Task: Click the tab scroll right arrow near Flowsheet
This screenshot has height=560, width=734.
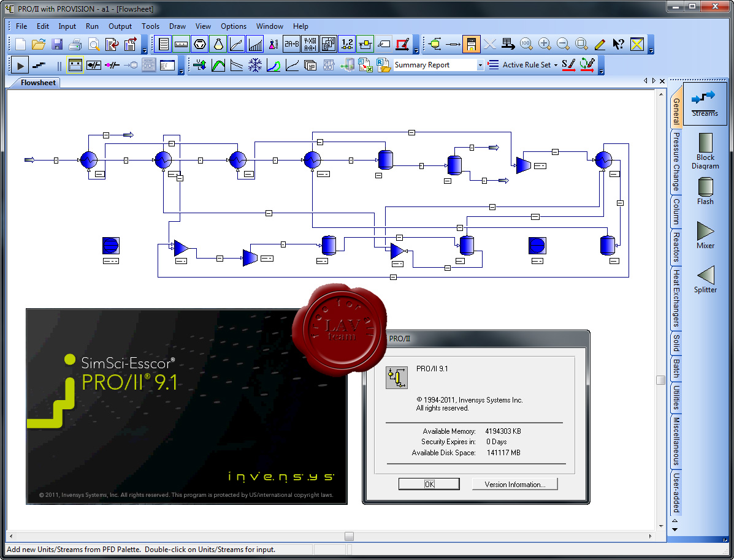Action: (654, 81)
